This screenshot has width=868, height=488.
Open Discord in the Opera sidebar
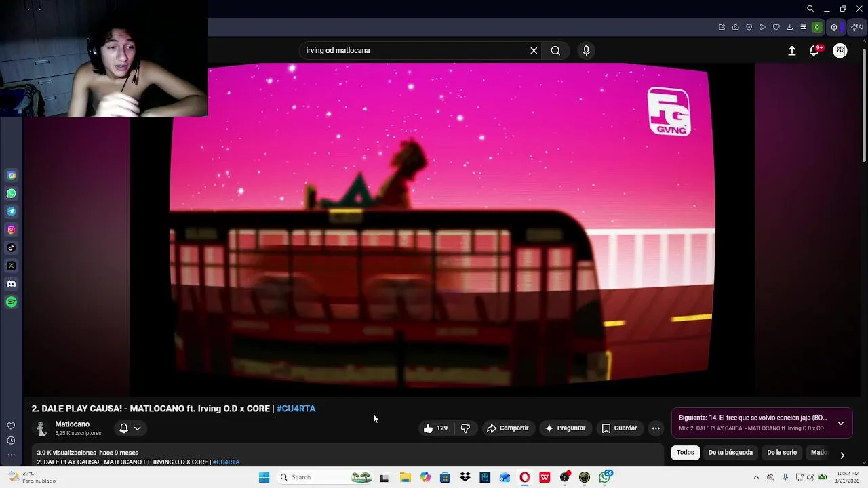pyautogui.click(x=12, y=284)
